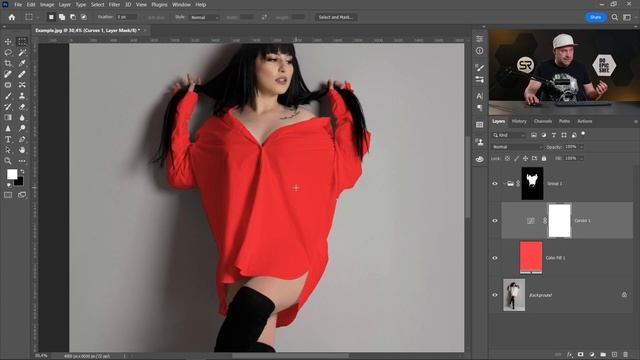Open the Character panel icon in dock
The width and height of the screenshot is (640, 360).
click(480, 96)
